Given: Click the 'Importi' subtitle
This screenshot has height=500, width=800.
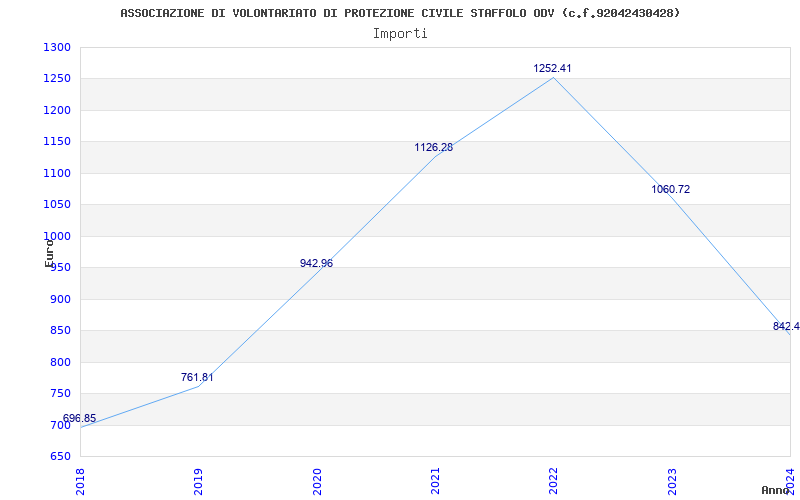Looking at the screenshot, I should (400, 34).
